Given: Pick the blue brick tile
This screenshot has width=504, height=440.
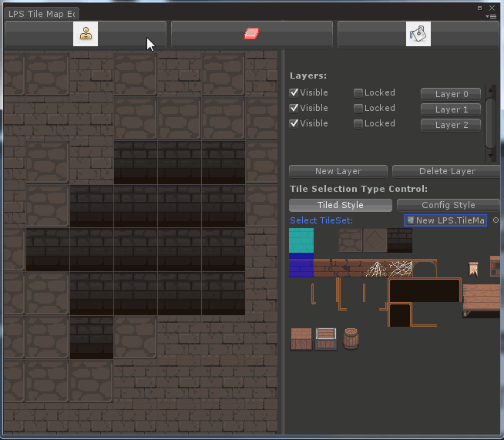Looking at the screenshot, I should [301, 265].
